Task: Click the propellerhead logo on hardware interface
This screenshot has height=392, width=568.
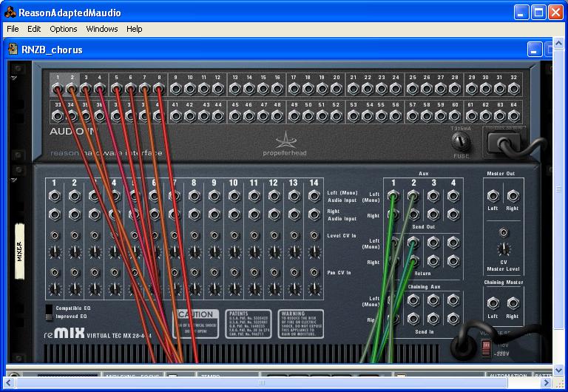Action: pos(285,144)
